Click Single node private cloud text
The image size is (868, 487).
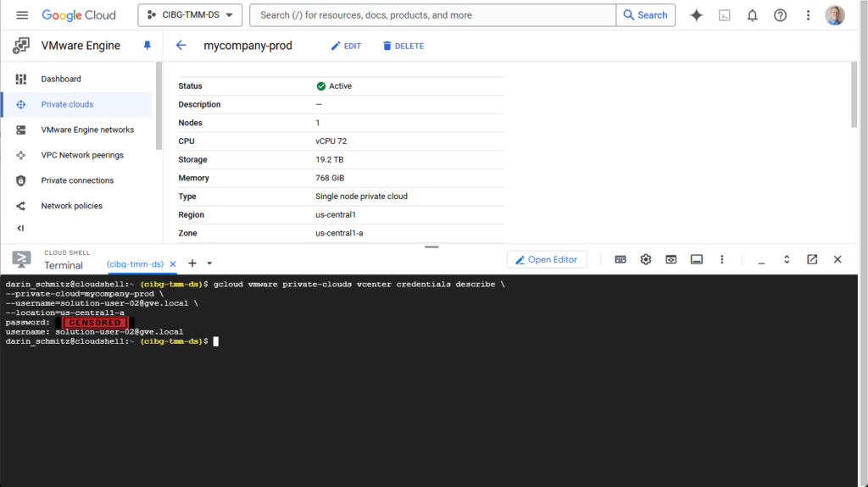pyautogui.click(x=361, y=196)
